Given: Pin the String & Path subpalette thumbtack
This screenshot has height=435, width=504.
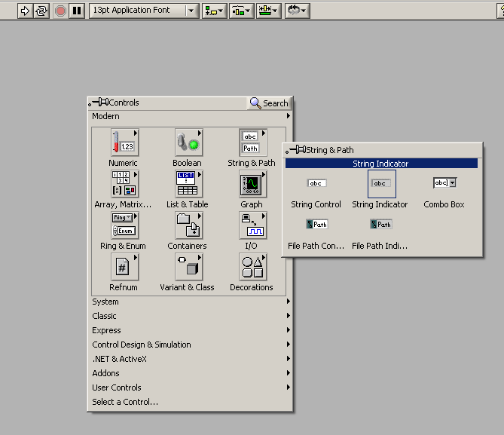Looking at the screenshot, I should [296, 150].
